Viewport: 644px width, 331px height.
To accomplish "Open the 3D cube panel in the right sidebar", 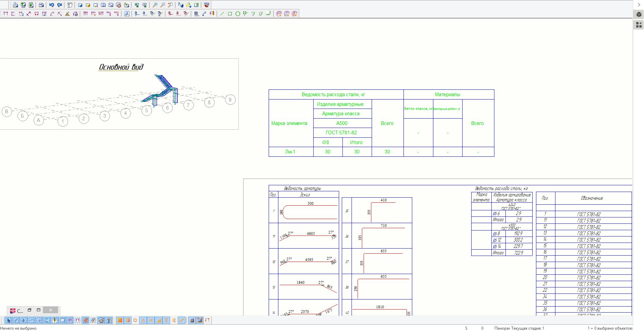I will [639, 14].
